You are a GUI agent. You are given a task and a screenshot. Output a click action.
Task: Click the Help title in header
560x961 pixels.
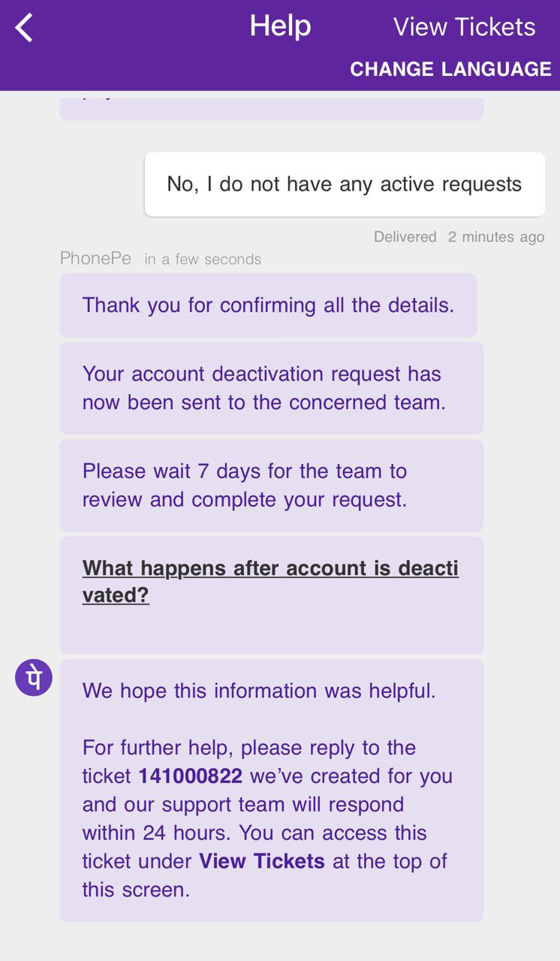[280, 26]
